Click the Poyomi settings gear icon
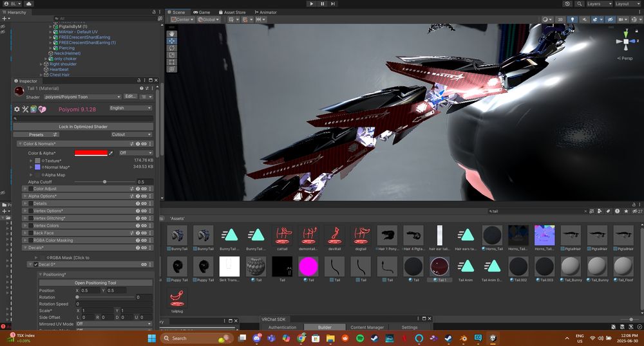Screen dimensions: 644x346 pos(17,109)
